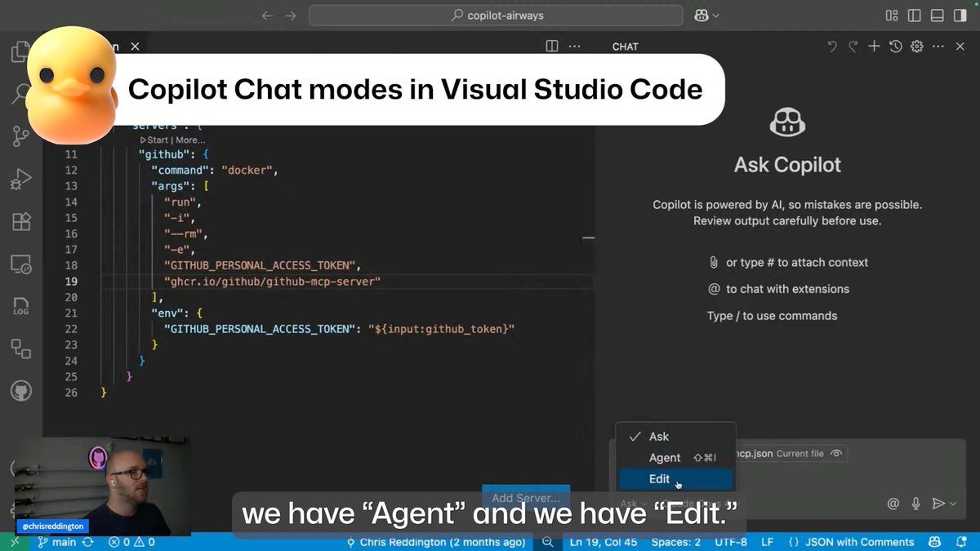
Task: Show chat history clock icon
Action: click(896, 47)
